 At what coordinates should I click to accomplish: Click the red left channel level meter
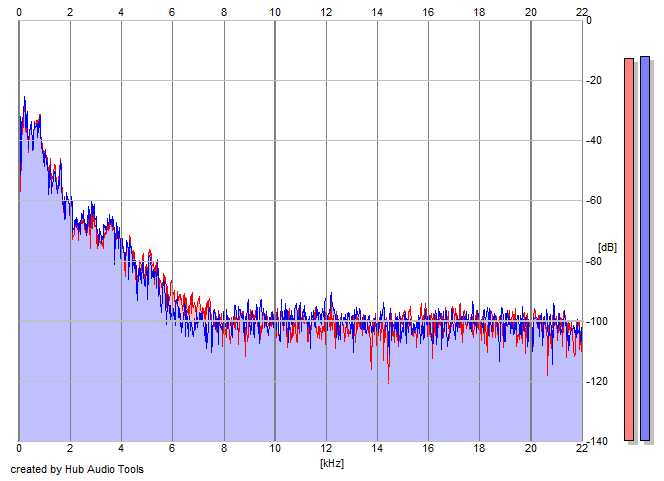629,249
